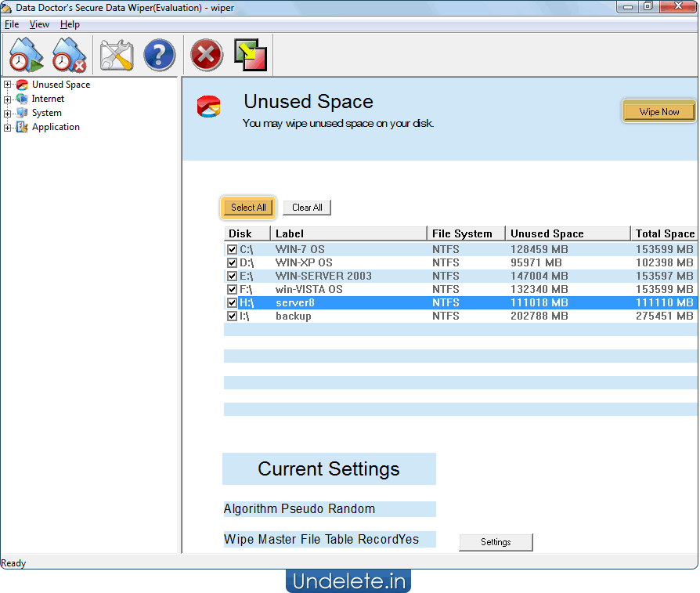
Task: Click the Unused Space tree icon
Action: pyautogui.click(x=22, y=85)
